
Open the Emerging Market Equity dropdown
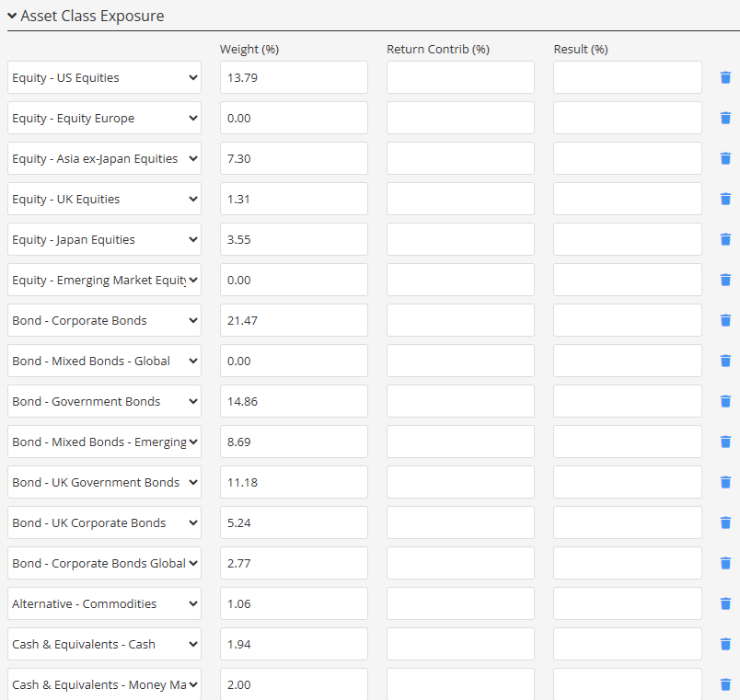(104, 281)
